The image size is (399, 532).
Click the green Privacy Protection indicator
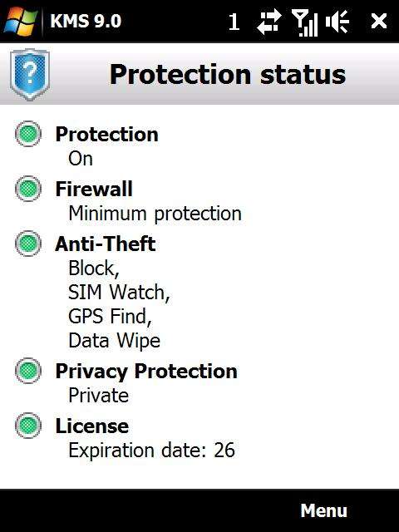point(28,371)
